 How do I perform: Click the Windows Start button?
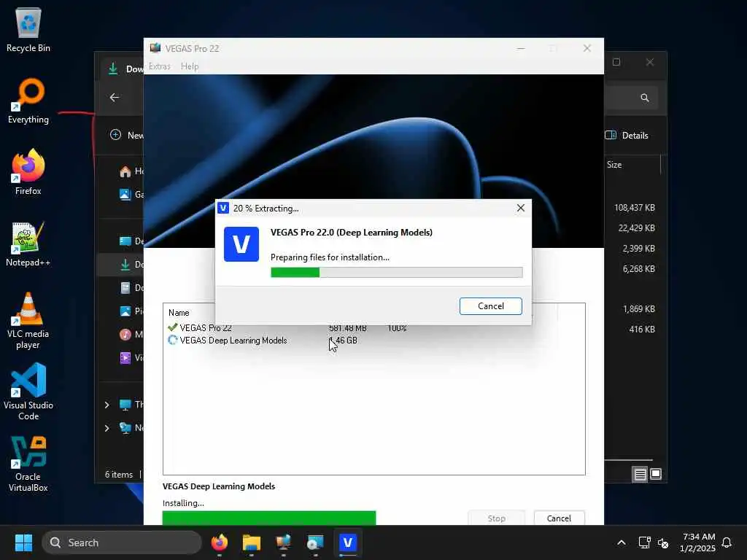click(23, 542)
